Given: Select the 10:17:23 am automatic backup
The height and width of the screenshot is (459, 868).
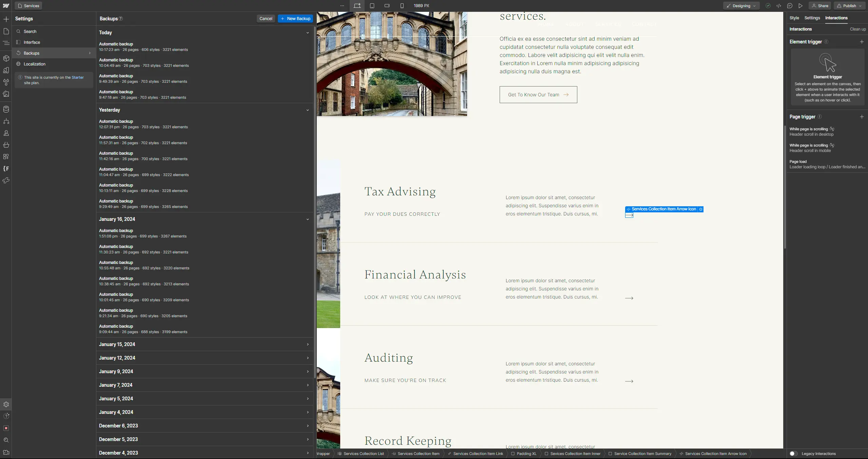Looking at the screenshot, I should pos(143,47).
